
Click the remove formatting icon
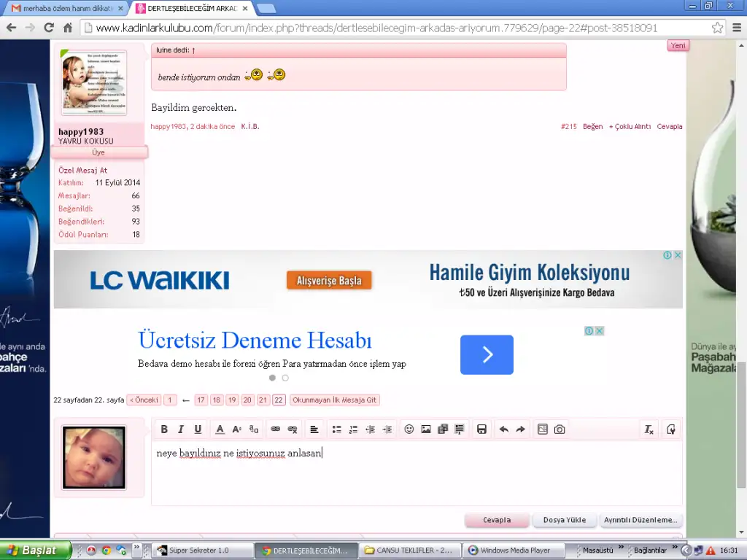pyautogui.click(x=649, y=429)
